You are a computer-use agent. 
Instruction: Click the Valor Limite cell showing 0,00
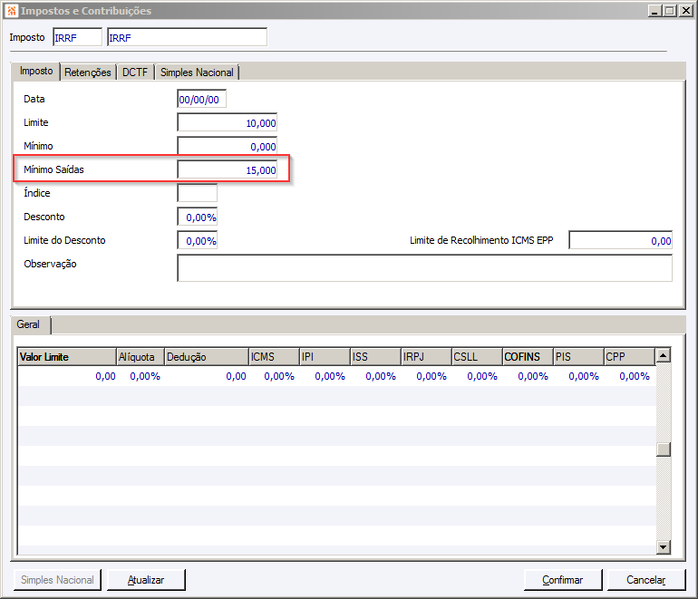67,376
